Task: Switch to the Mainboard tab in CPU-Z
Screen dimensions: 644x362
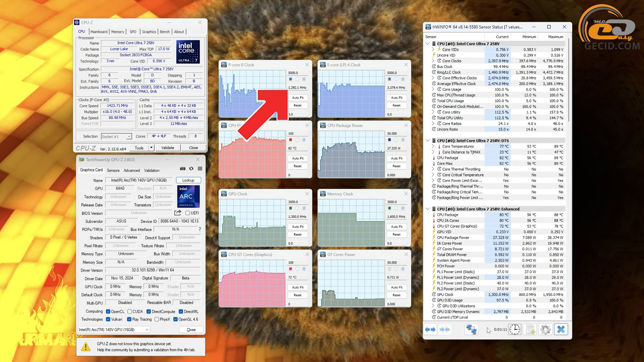Action: click(x=99, y=32)
